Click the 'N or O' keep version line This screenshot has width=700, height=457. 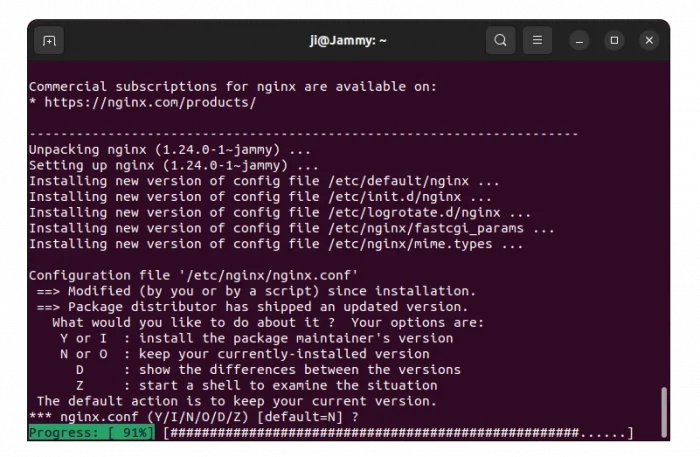pyautogui.click(x=243, y=354)
